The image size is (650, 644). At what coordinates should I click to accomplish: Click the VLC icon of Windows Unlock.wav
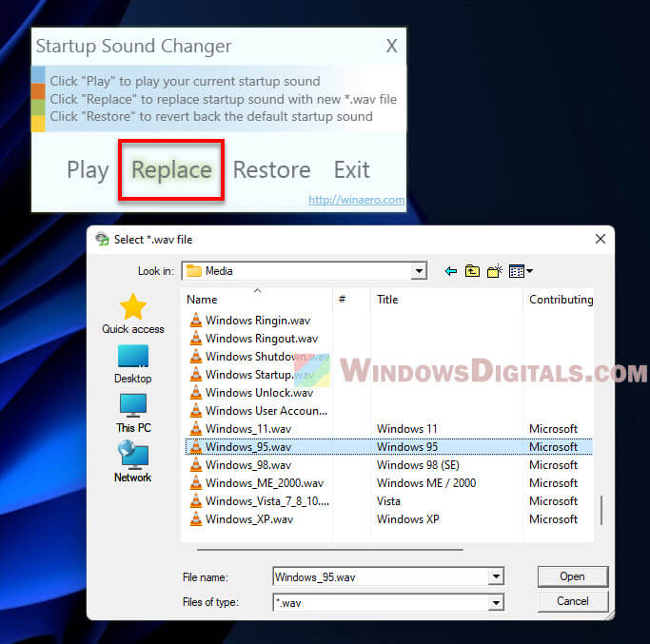(196, 392)
